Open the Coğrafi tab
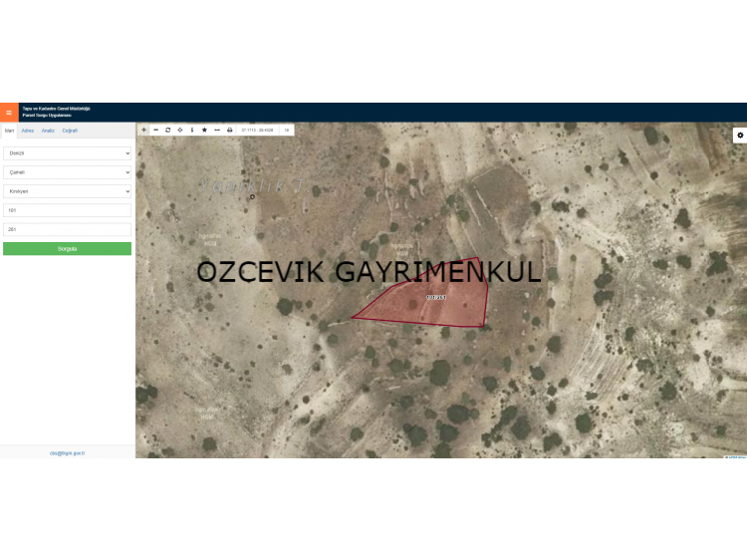747x560 pixels. tap(70, 131)
